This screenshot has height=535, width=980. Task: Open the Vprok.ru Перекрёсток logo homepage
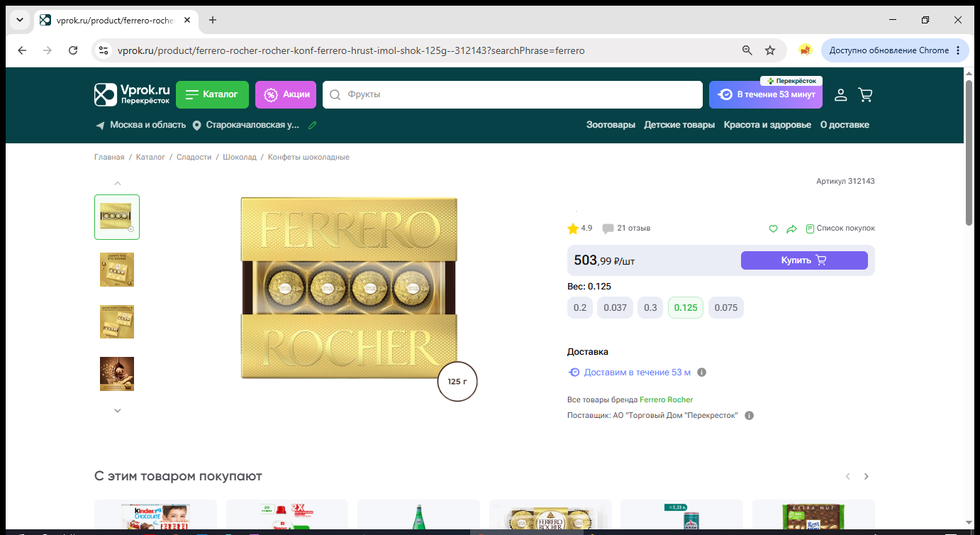click(x=133, y=94)
